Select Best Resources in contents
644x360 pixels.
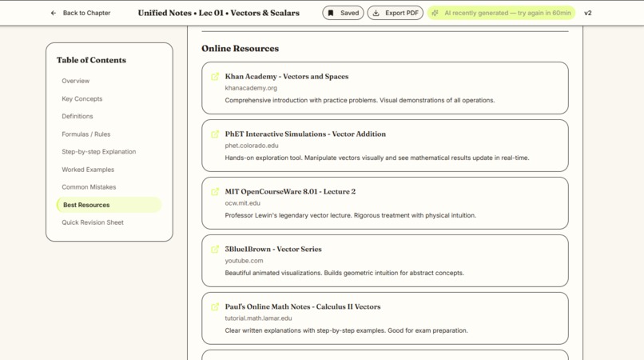click(x=109, y=205)
